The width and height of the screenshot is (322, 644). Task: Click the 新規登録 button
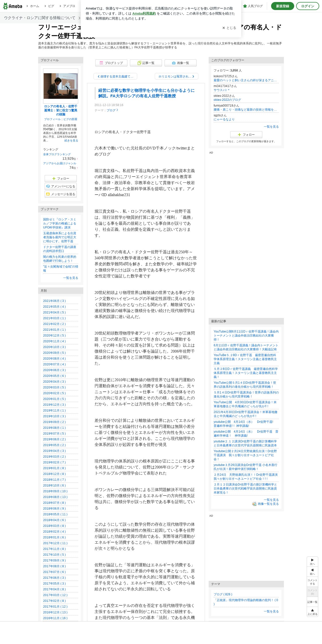[x=283, y=6]
